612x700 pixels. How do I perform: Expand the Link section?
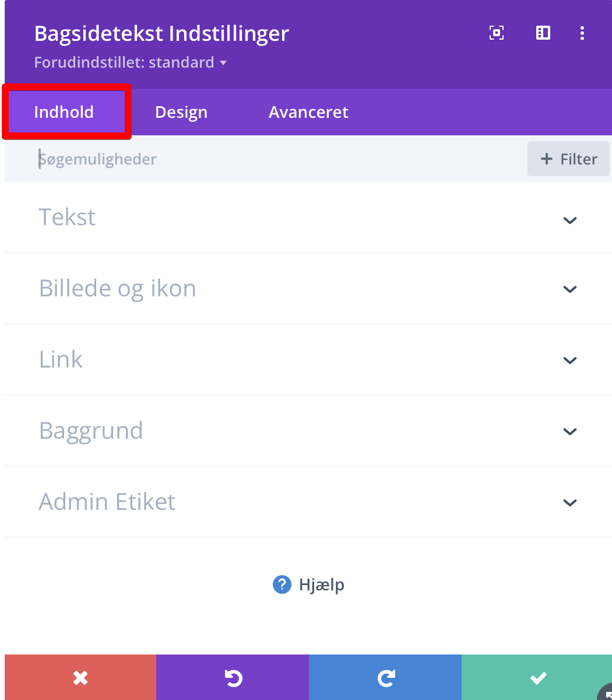(569, 360)
